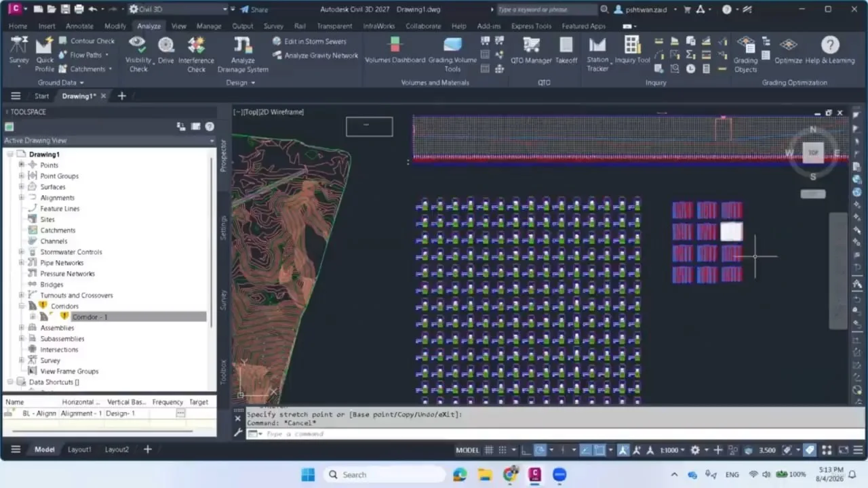
Task: Toggle object snap tracking in status bar
Action: pyautogui.click(x=585, y=450)
